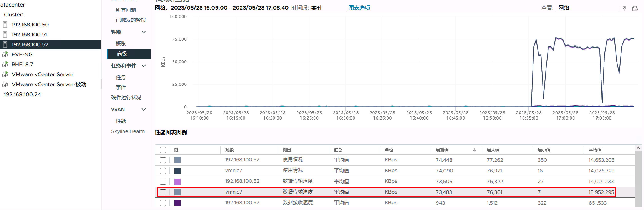This screenshot has width=644, height=210.
Task: Open Skyline Health menu item
Action: coord(128,131)
